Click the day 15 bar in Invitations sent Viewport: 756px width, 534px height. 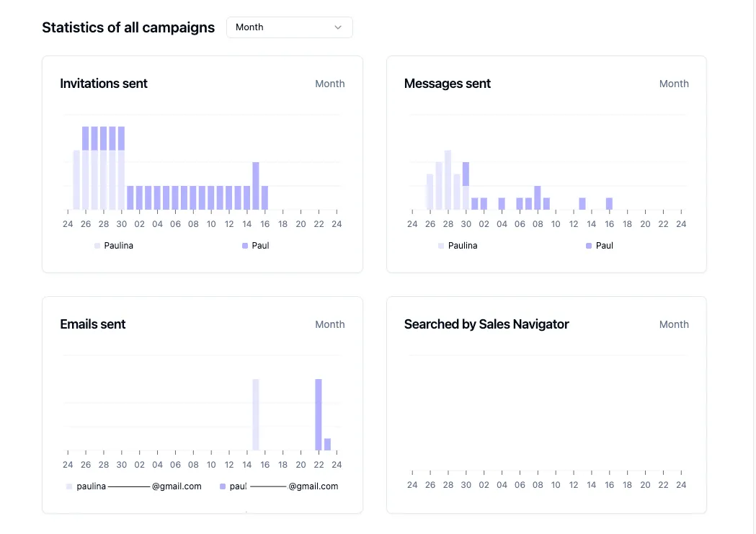pyautogui.click(x=256, y=185)
